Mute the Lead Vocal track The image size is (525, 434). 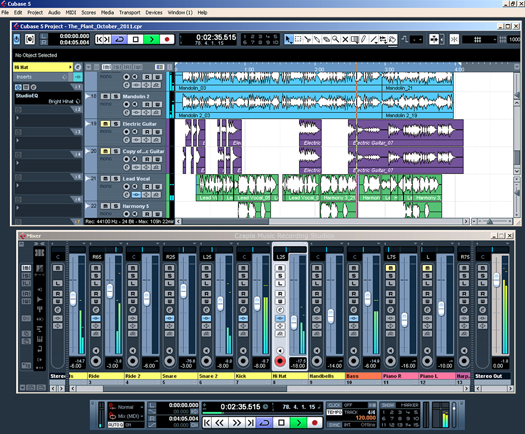click(105, 179)
